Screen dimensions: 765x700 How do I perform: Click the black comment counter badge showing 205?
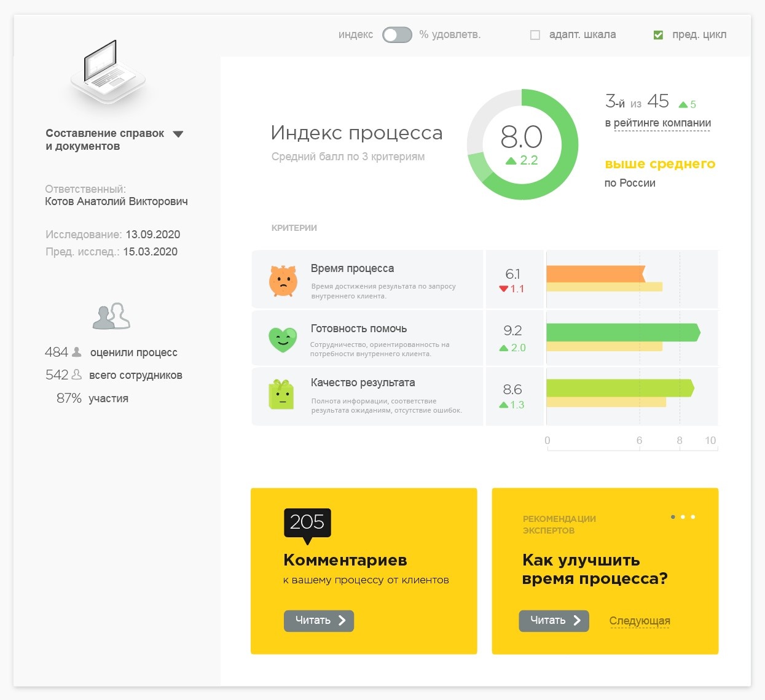pyautogui.click(x=307, y=523)
